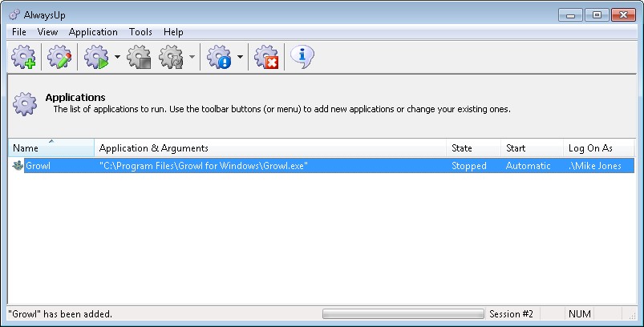Screen dimensions: 644x327
Task: Sort by the Start column header
Action: [532, 147]
